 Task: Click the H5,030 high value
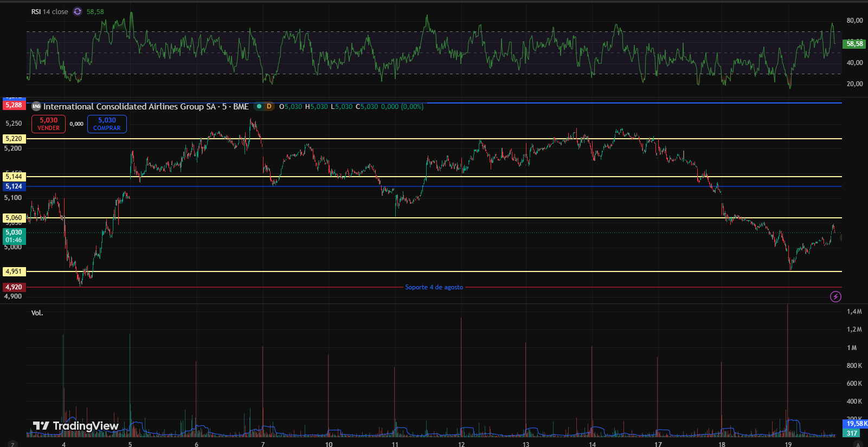point(317,107)
